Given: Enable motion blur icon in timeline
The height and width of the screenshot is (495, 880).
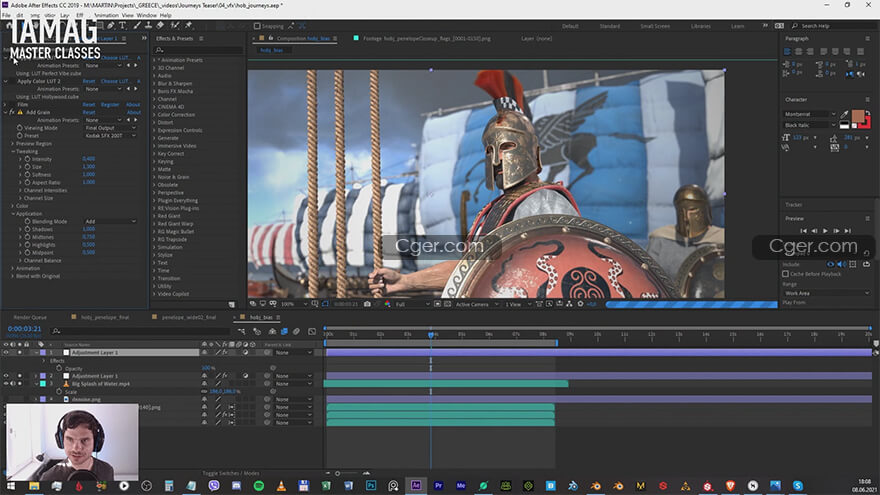Looking at the screenshot, I should (296, 332).
